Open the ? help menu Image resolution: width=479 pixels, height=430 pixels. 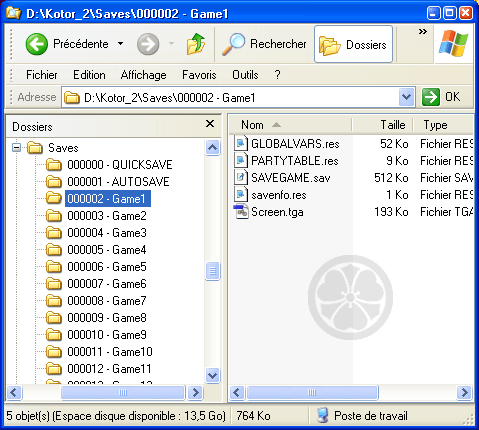click(277, 75)
